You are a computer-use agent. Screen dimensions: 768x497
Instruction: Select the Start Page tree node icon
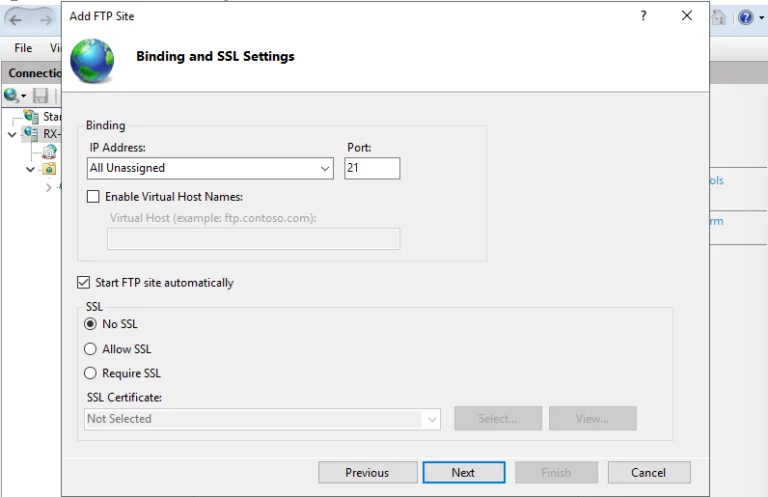31,116
